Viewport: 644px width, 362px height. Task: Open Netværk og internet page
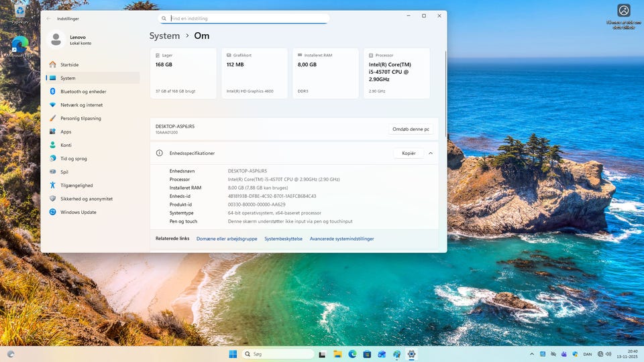81,105
